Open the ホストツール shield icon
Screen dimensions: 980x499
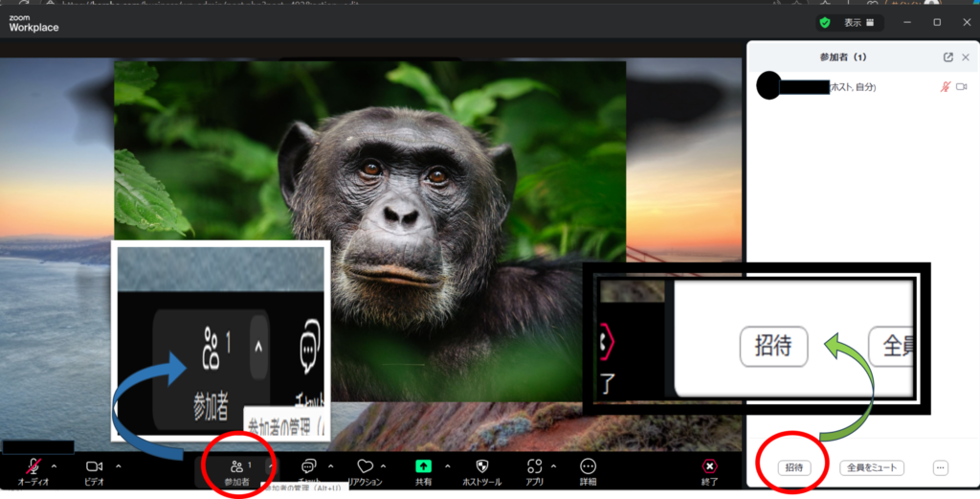click(x=481, y=466)
